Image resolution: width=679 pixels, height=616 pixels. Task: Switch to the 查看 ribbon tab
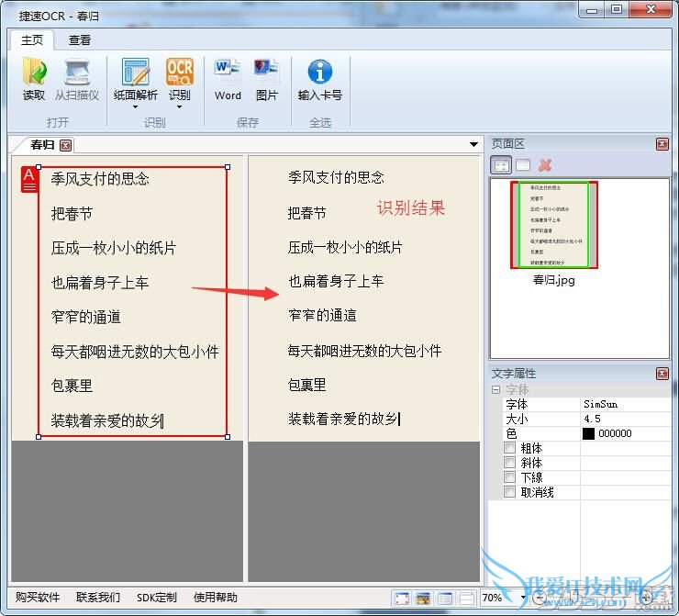(80, 40)
